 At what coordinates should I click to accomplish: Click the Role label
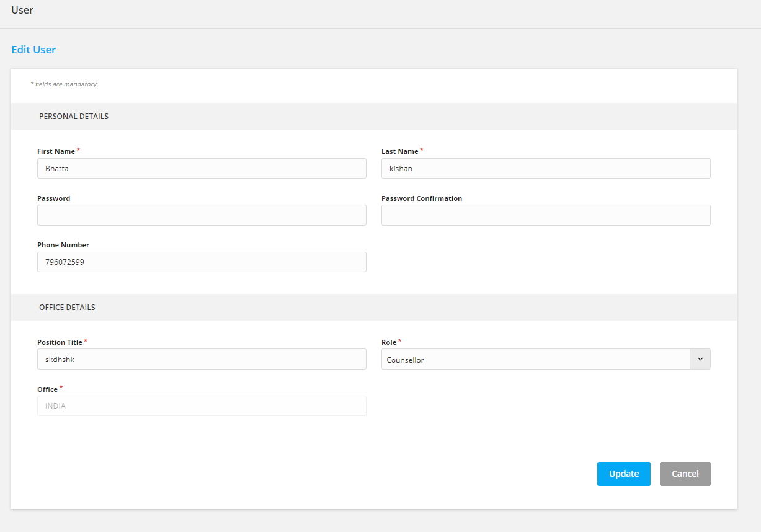coord(389,342)
